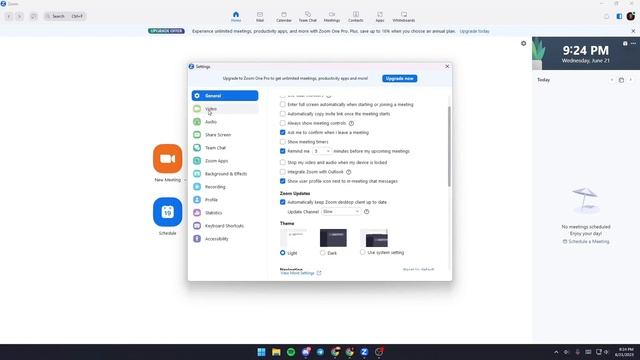640x360 pixels.
Task: Click Zoom icon on taskbar
Action: pos(364,352)
